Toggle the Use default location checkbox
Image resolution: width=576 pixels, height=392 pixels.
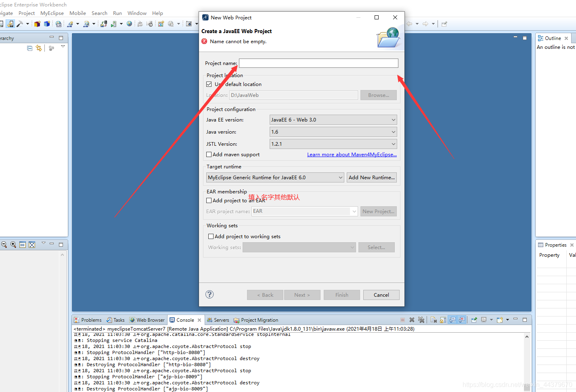tap(209, 84)
